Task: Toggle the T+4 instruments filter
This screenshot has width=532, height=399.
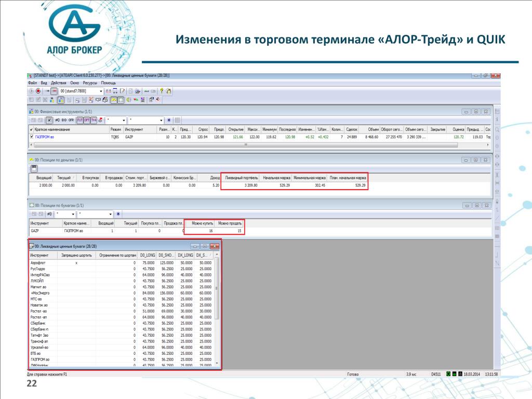Action: coord(94,120)
